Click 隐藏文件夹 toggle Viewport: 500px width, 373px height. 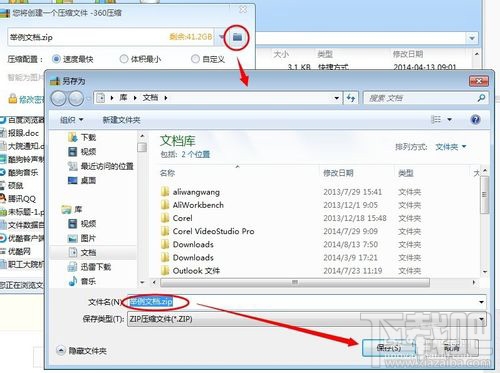coord(82,350)
